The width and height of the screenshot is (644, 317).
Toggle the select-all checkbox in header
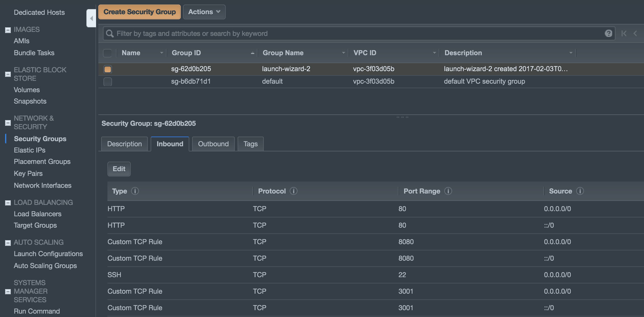coord(107,53)
